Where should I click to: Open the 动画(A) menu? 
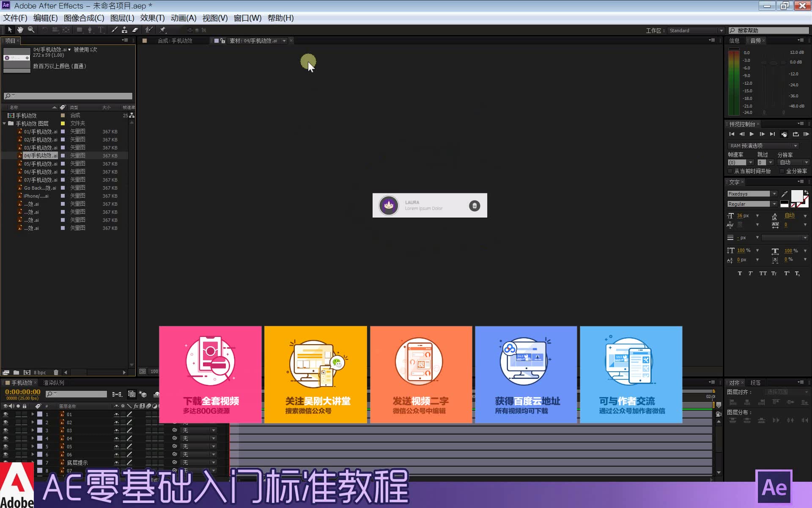coord(184,18)
